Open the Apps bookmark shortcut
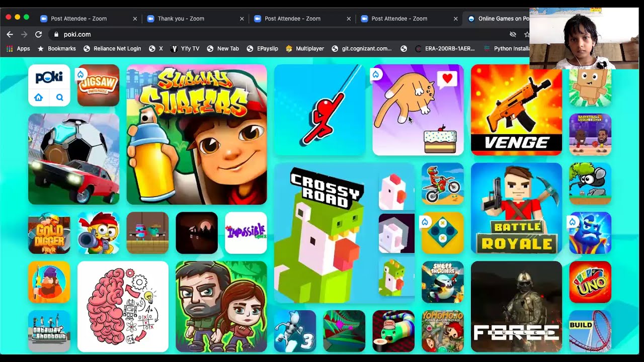 tap(18, 49)
